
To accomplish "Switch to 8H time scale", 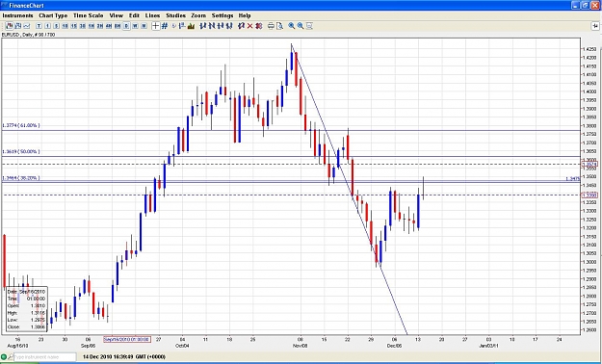I will click(118, 26).
